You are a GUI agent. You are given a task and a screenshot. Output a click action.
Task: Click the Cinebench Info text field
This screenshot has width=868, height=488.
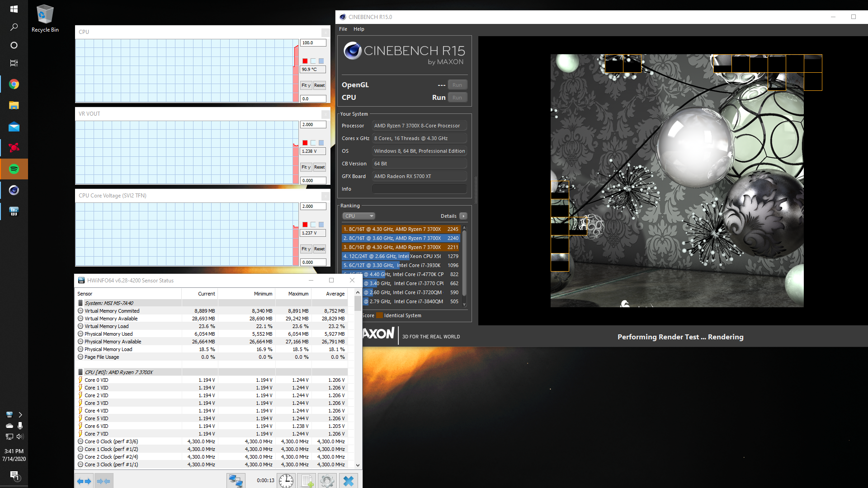pyautogui.click(x=419, y=189)
